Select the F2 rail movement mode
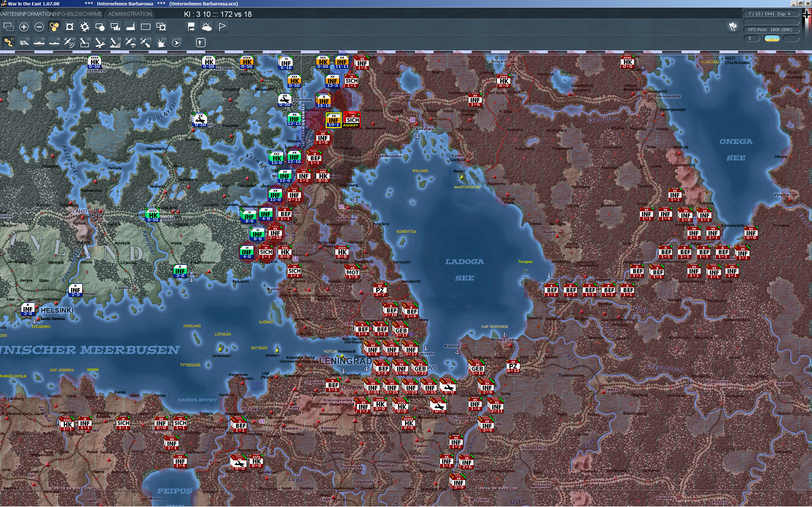This screenshot has height=507, width=812. pyautogui.click(x=24, y=42)
